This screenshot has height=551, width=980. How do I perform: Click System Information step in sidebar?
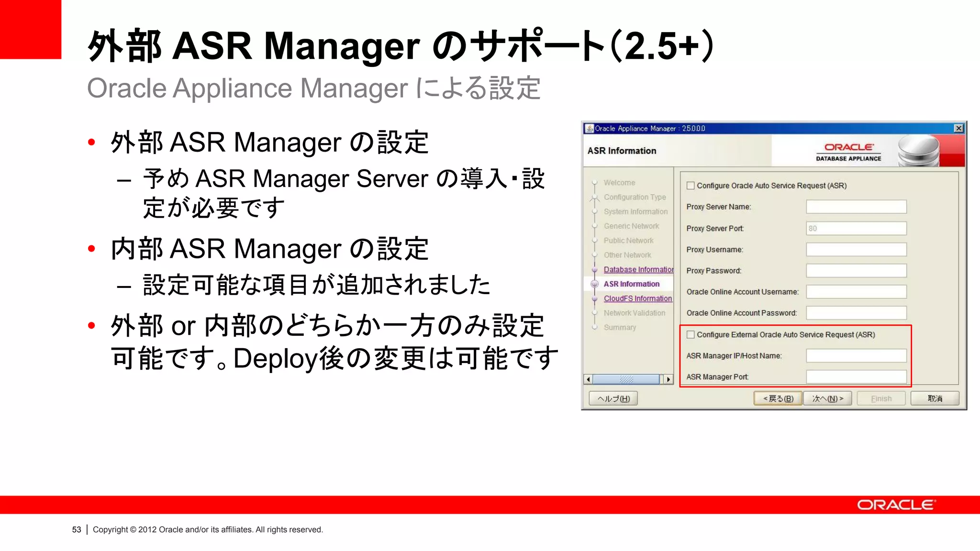[636, 211]
